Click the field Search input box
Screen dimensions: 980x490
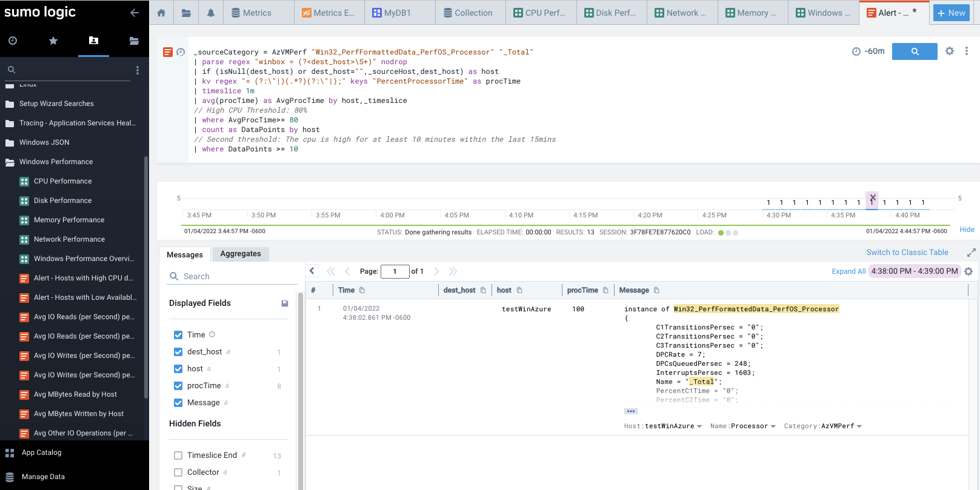pyautogui.click(x=233, y=276)
